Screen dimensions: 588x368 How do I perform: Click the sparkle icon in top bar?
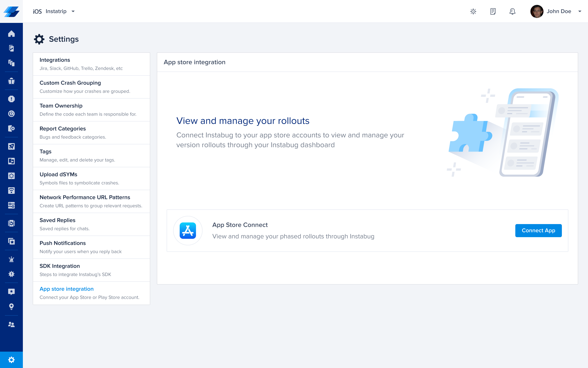click(x=473, y=11)
